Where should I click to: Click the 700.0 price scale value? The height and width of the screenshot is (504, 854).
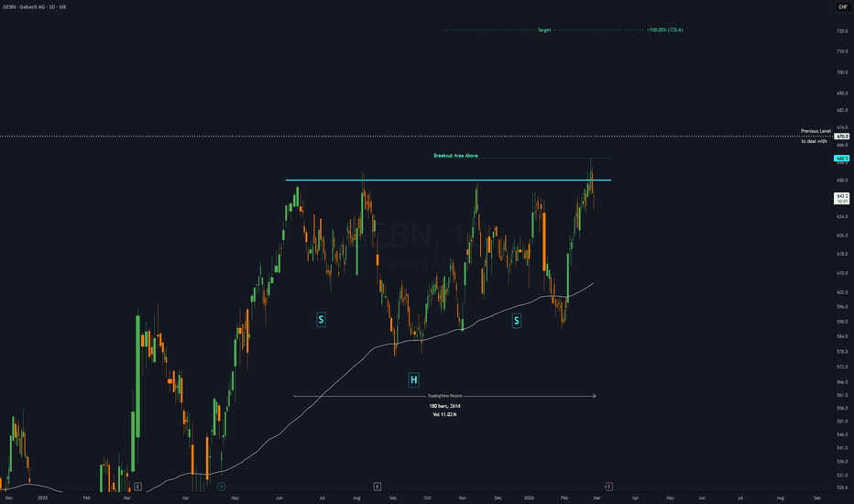click(842, 72)
